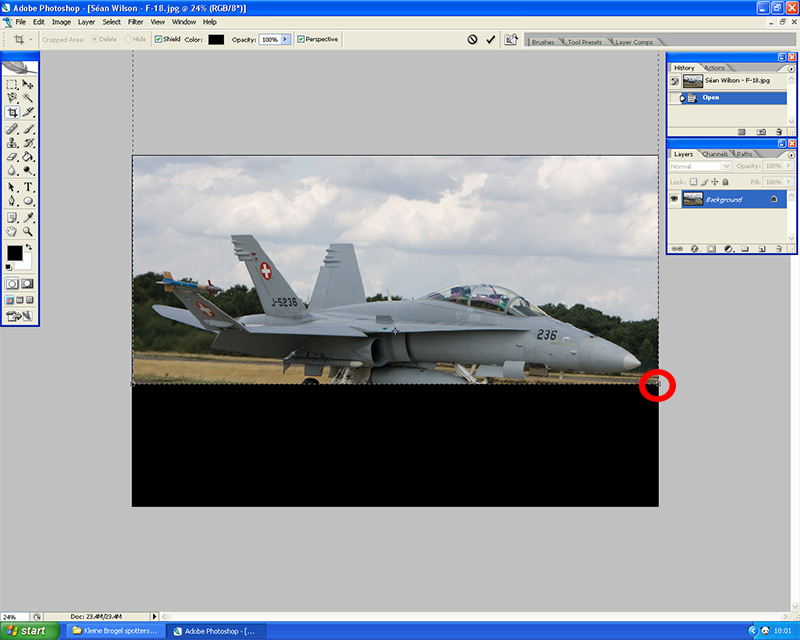The width and height of the screenshot is (800, 640).
Task: Choose the Healing Brush tool
Action: point(12,129)
